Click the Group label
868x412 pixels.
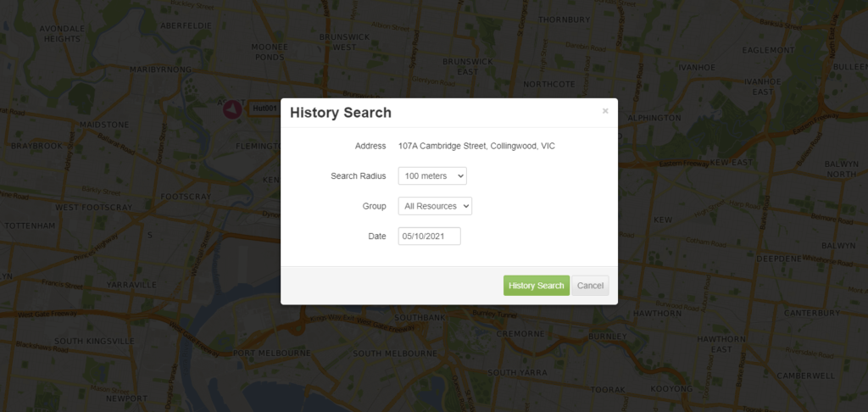(374, 206)
